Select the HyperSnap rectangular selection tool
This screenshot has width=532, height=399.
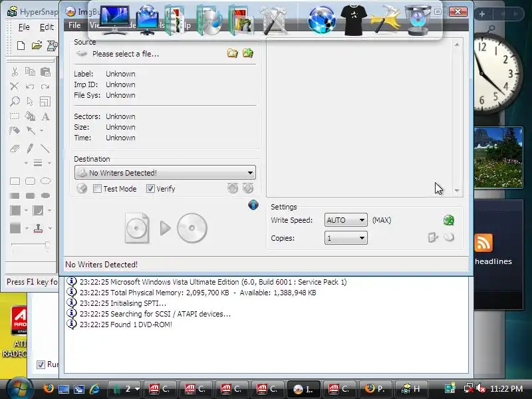tap(15, 116)
